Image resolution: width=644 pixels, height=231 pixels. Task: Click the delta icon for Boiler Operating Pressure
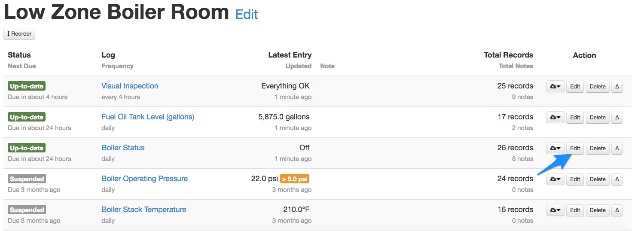point(617,179)
